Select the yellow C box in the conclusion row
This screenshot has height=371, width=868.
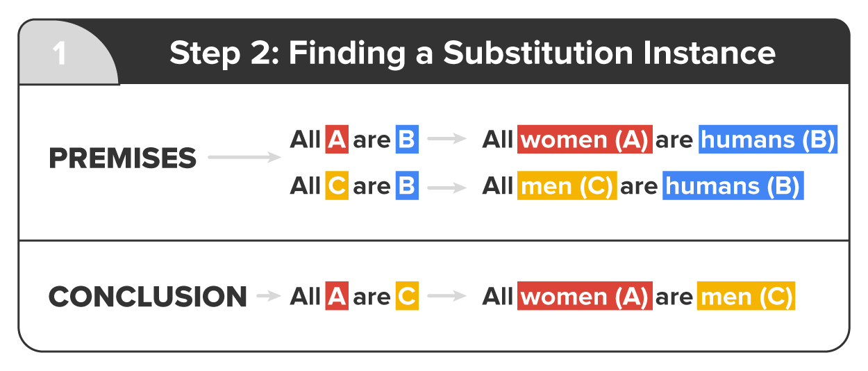point(407,297)
